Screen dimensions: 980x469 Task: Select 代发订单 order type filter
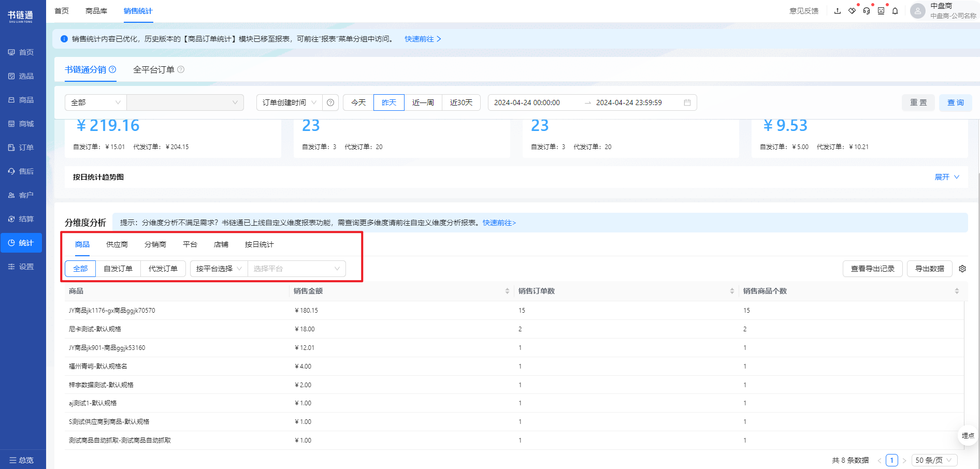(163, 269)
